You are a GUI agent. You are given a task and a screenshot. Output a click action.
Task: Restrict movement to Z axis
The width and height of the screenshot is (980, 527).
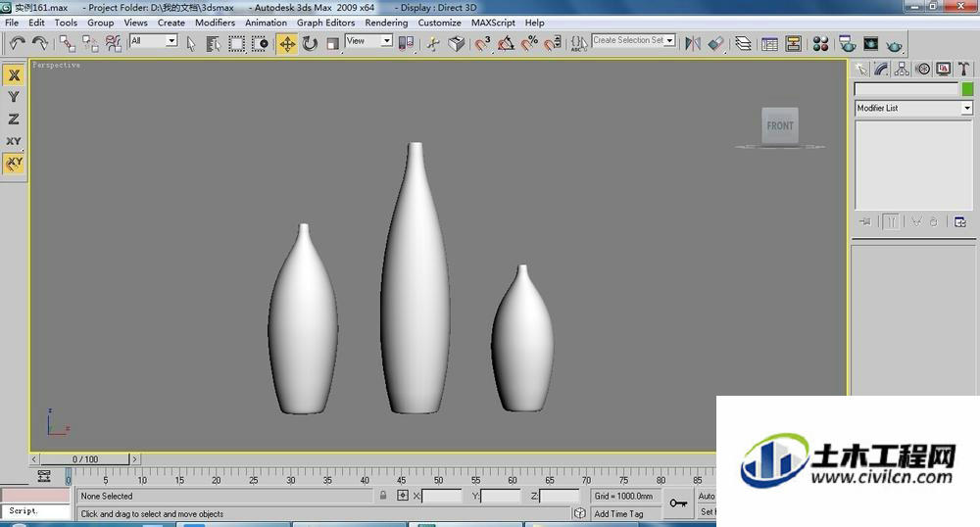[x=14, y=119]
